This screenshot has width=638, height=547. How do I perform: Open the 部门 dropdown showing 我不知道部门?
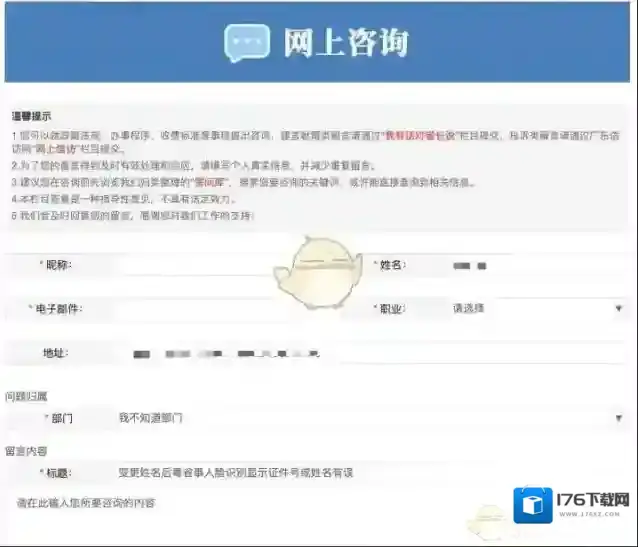pos(371,418)
